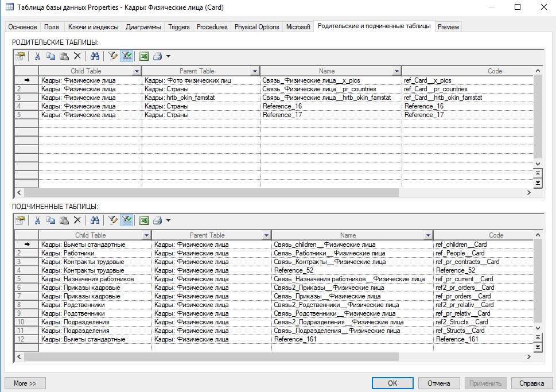This screenshot has height=392, width=556.
Task: Click the Code column header in parent tables grid
Action: tap(468, 71)
